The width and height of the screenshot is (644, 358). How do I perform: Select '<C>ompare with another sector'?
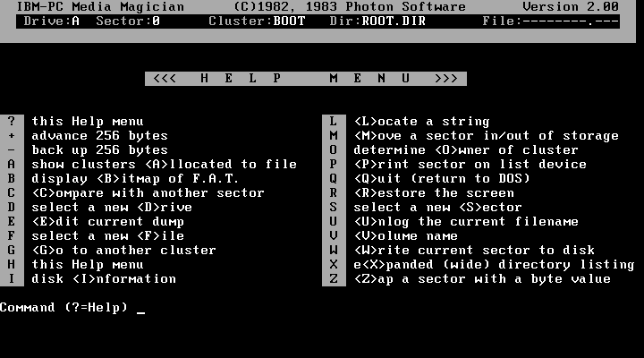pos(148,193)
